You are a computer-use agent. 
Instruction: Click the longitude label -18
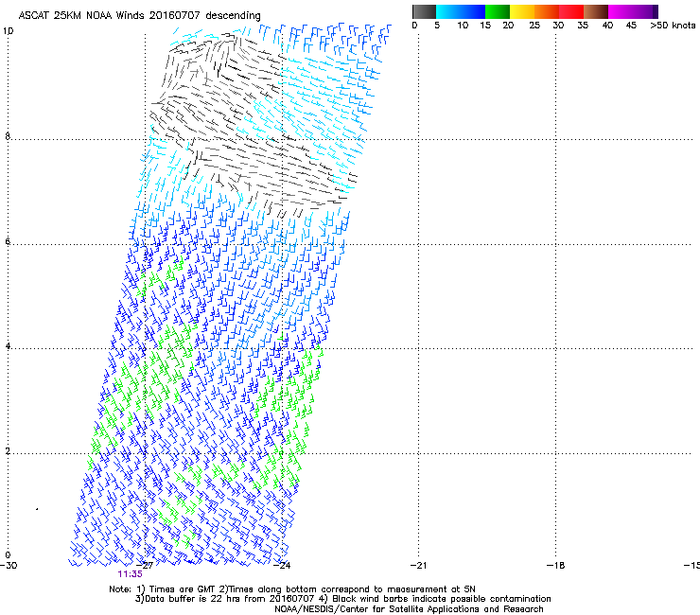tap(555, 566)
